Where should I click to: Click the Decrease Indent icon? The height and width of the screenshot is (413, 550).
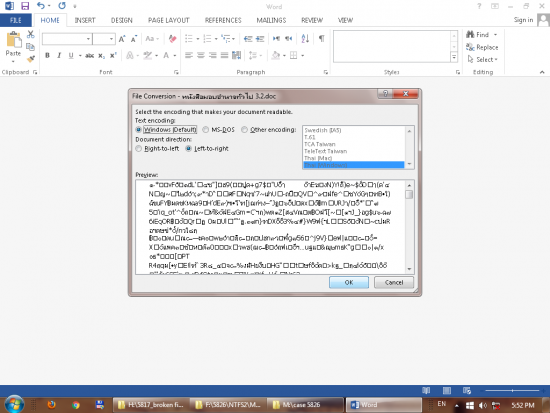[x=248, y=39]
